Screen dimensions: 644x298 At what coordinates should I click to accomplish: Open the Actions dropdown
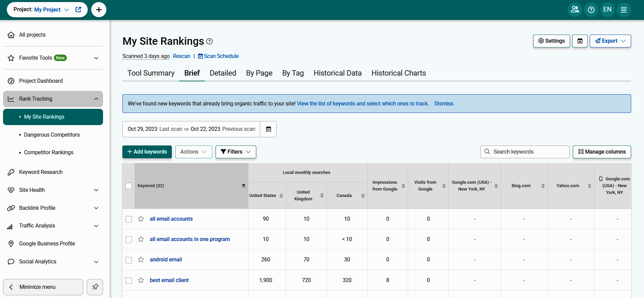(193, 152)
